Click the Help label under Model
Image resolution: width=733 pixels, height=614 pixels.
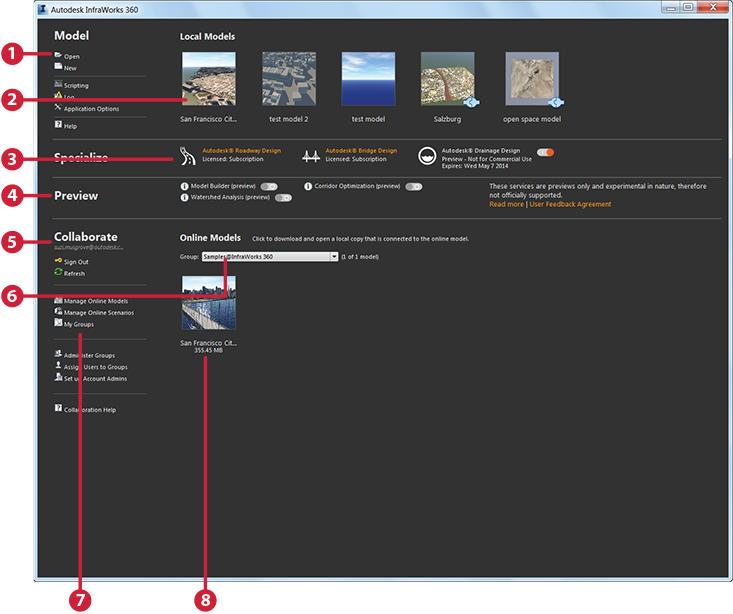point(70,126)
